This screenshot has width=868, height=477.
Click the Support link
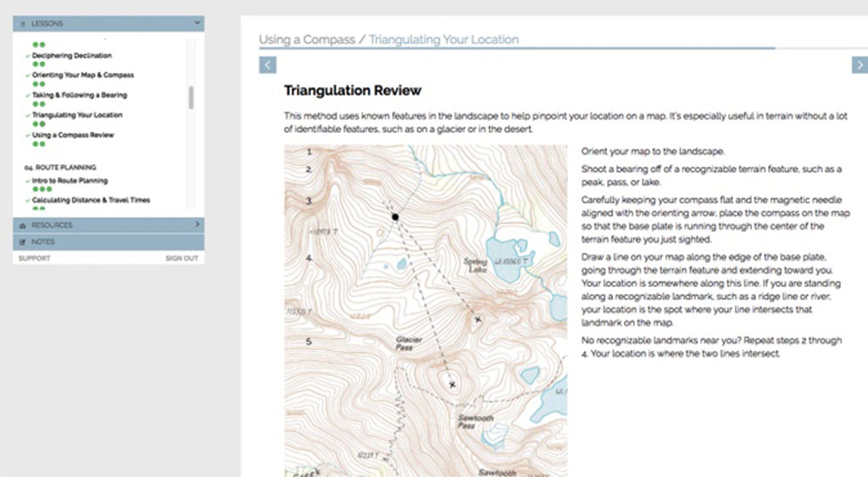click(34, 258)
